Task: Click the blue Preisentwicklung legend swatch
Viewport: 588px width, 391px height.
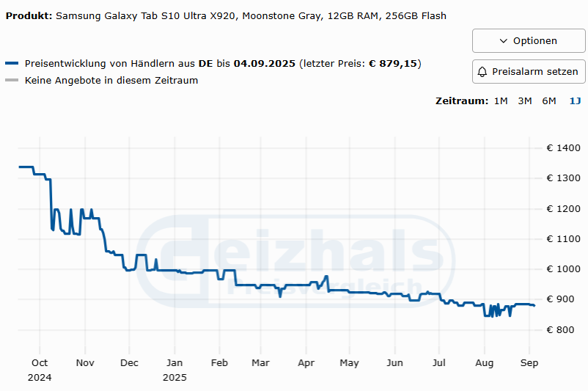Action: (x=12, y=64)
